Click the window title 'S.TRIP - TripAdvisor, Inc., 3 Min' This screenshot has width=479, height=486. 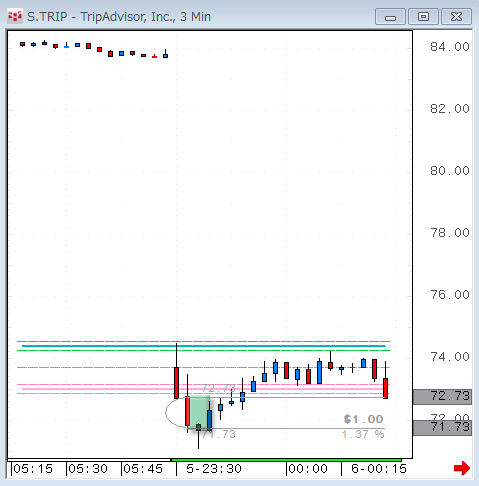[119, 17]
